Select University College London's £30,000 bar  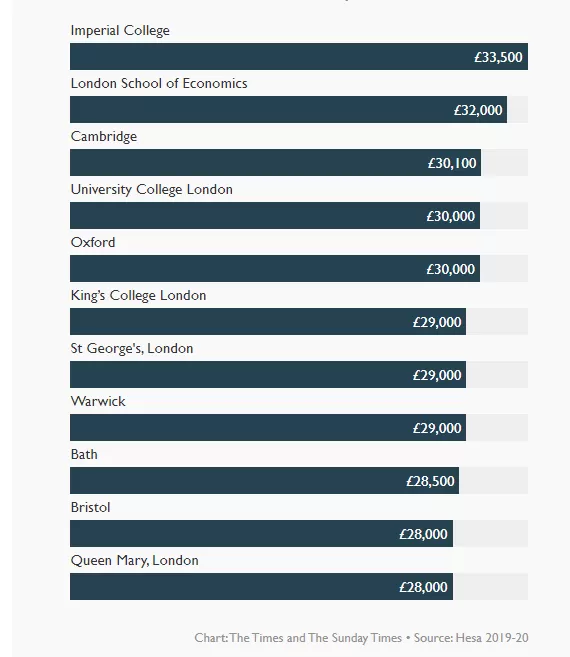coord(275,215)
